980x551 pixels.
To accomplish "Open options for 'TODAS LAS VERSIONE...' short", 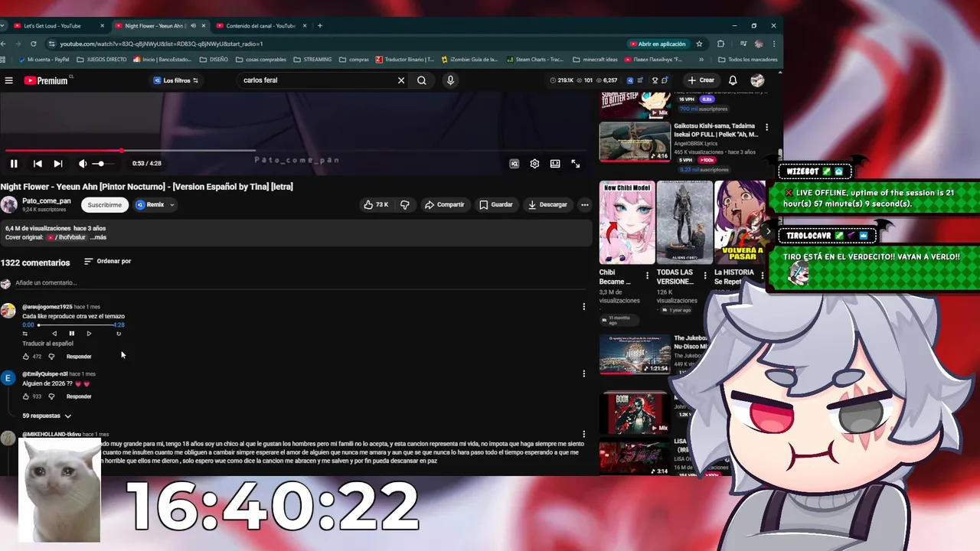I will (704, 276).
